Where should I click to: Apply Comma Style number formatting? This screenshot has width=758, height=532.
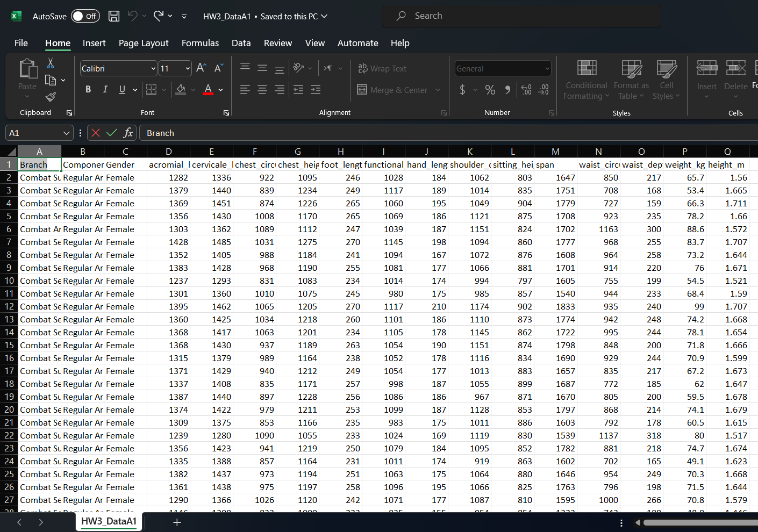pos(507,90)
